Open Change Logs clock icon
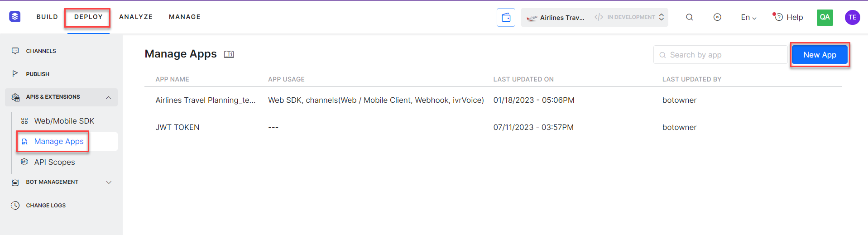Image resolution: width=868 pixels, height=235 pixels. click(15, 206)
